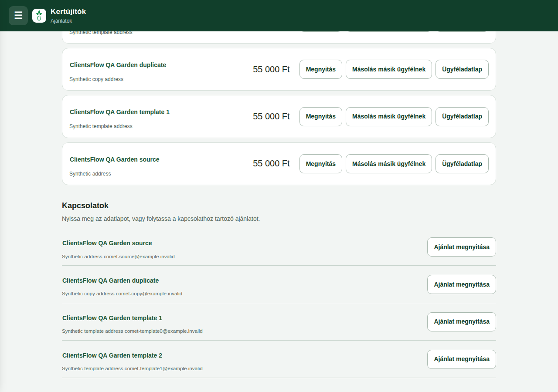Select ClientsFlow QA Garden template 1 offer title

click(x=119, y=112)
